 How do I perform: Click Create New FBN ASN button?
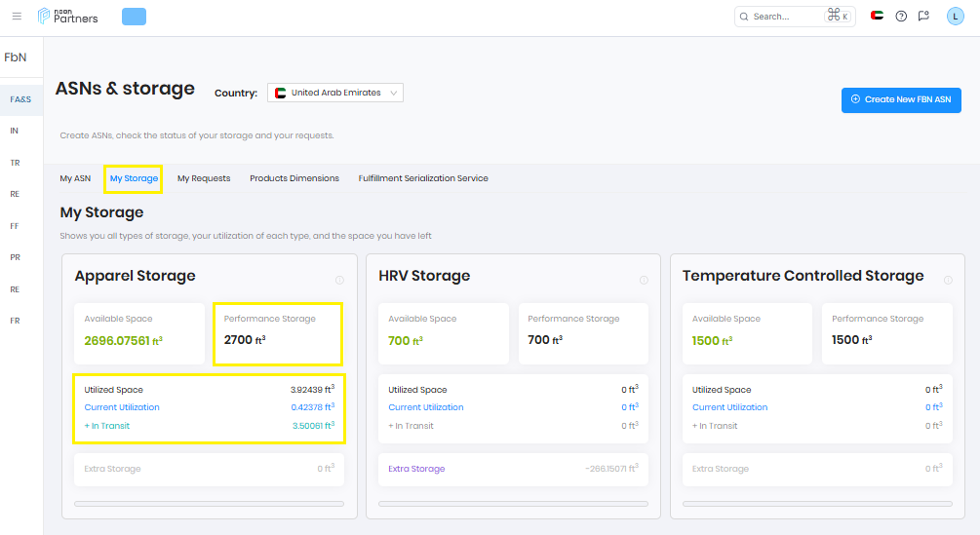(901, 99)
